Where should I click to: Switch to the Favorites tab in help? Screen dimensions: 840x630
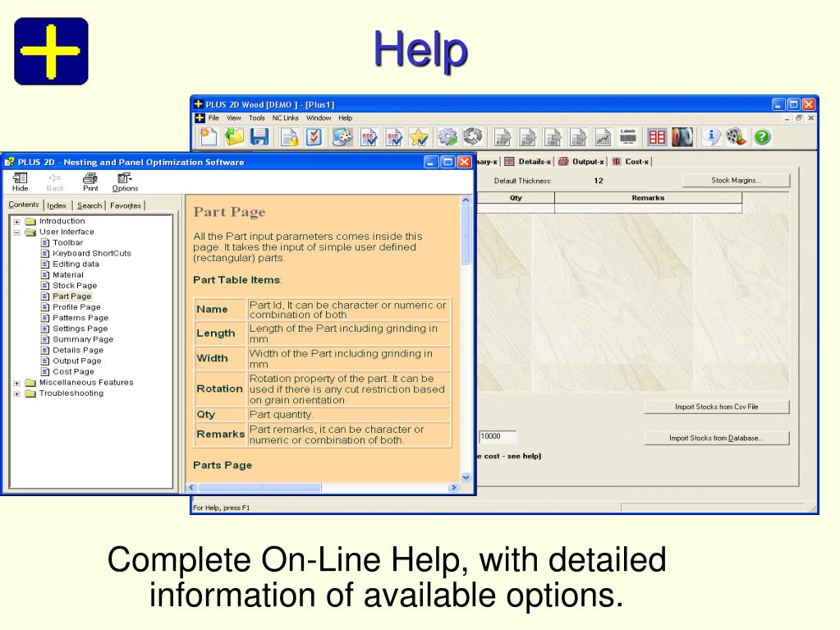tap(126, 205)
